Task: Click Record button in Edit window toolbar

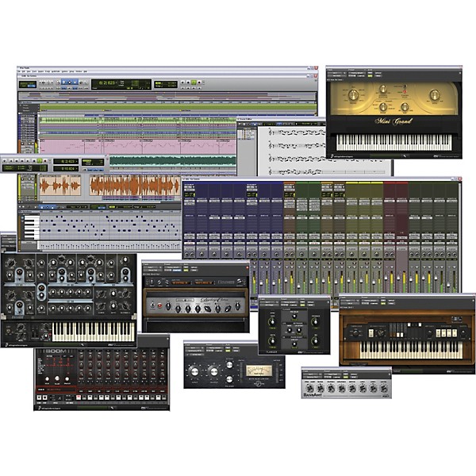Action: point(199,83)
